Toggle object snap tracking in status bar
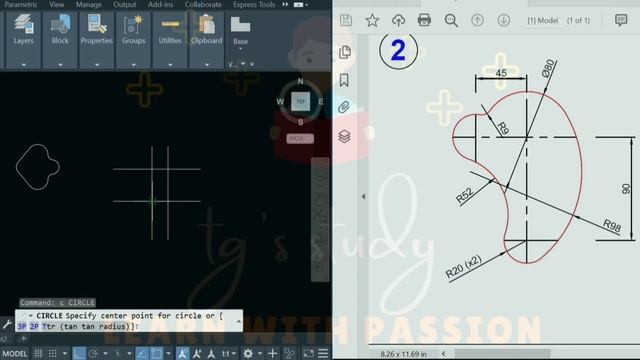The width and height of the screenshot is (640, 360). point(142,353)
